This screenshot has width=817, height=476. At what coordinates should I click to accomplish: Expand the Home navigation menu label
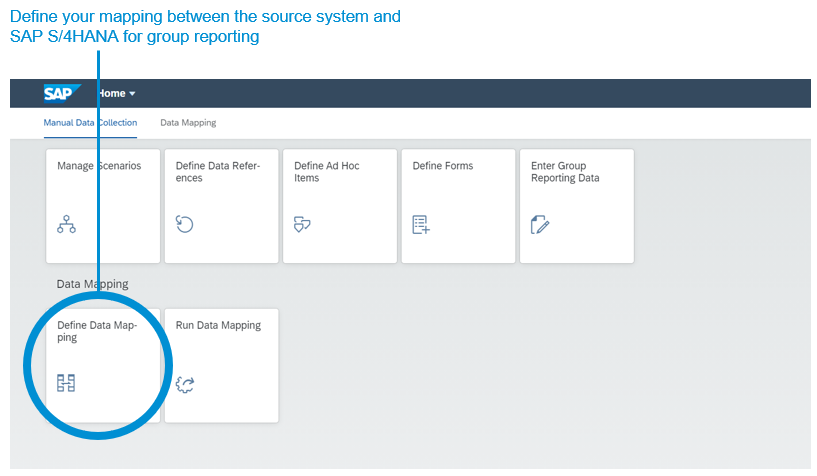point(112,93)
